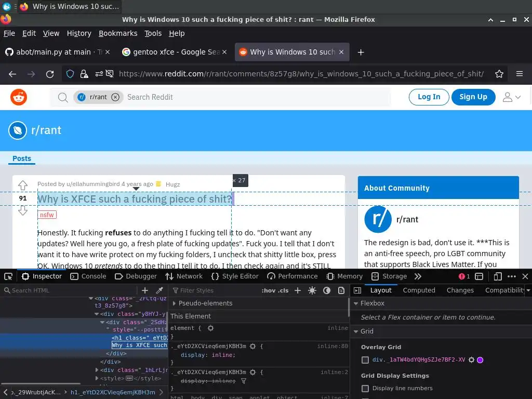Click the Log In button

(429, 97)
